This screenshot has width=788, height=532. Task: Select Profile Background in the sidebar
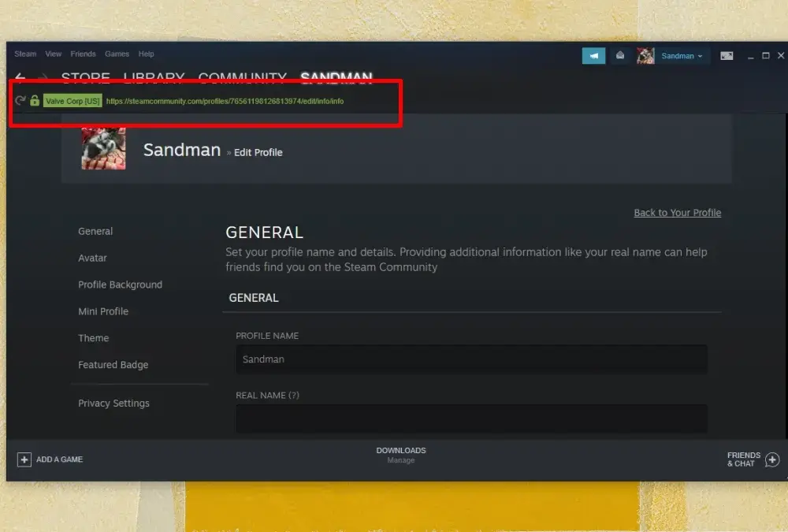120,285
